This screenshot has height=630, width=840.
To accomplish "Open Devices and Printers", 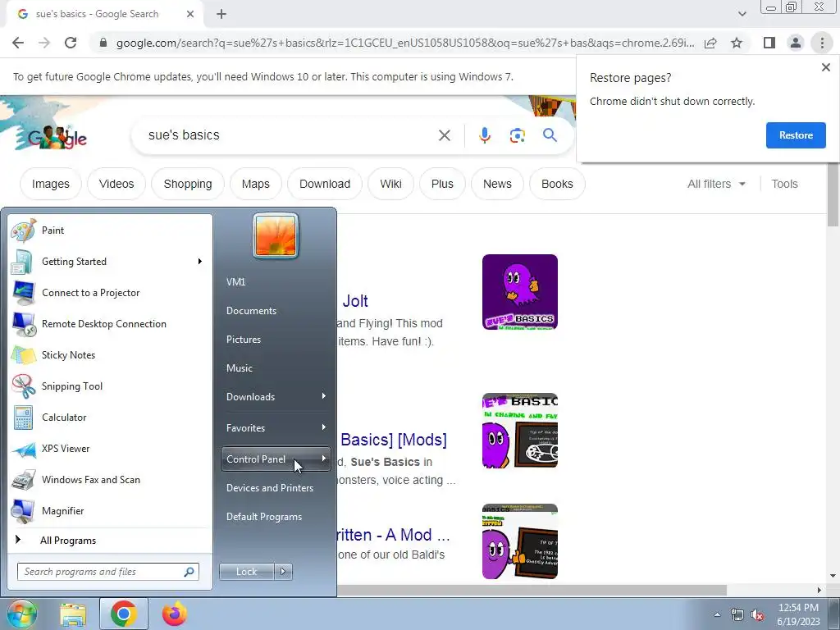I will pos(276,488).
